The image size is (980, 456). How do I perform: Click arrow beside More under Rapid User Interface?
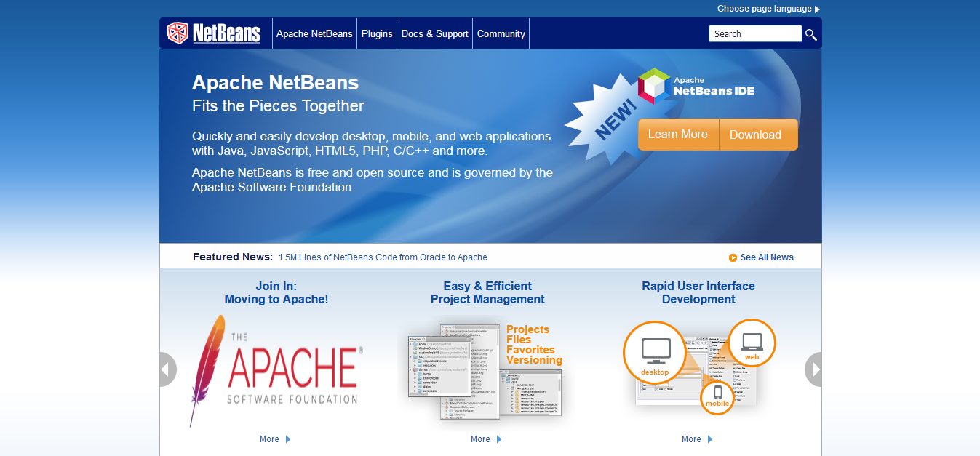pos(710,439)
